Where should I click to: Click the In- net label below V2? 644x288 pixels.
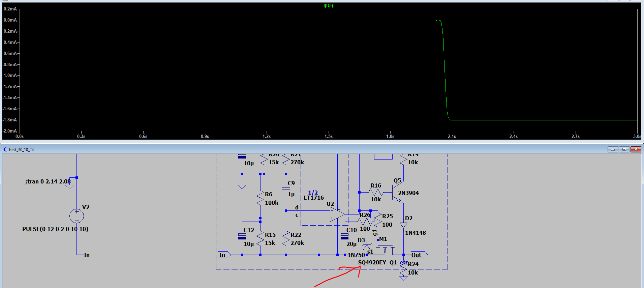pos(88,255)
